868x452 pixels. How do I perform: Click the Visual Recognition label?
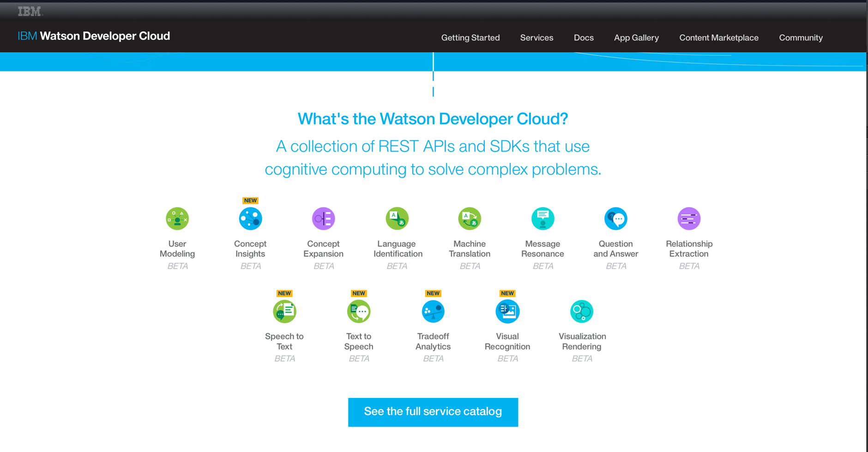pyautogui.click(x=507, y=341)
